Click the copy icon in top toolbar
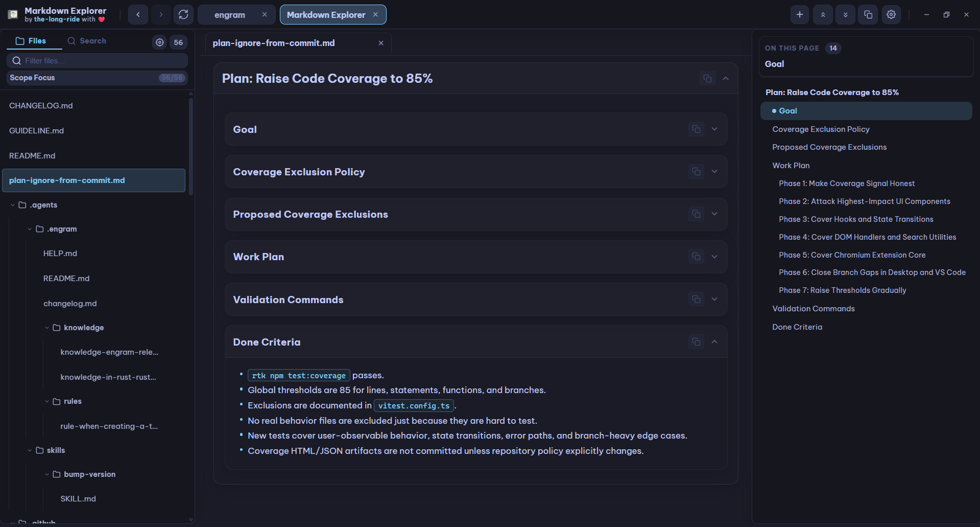Screen dimensions: 980x527 [868, 15]
